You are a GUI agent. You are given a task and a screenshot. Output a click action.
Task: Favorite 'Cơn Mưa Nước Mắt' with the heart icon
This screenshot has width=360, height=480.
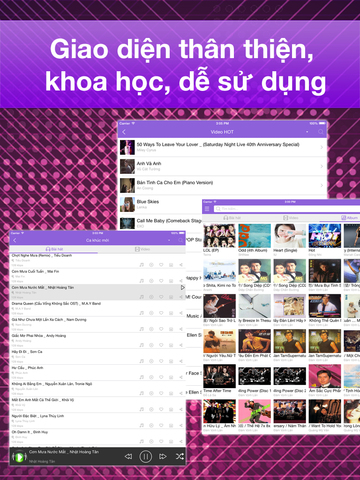[x=161, y=297]
